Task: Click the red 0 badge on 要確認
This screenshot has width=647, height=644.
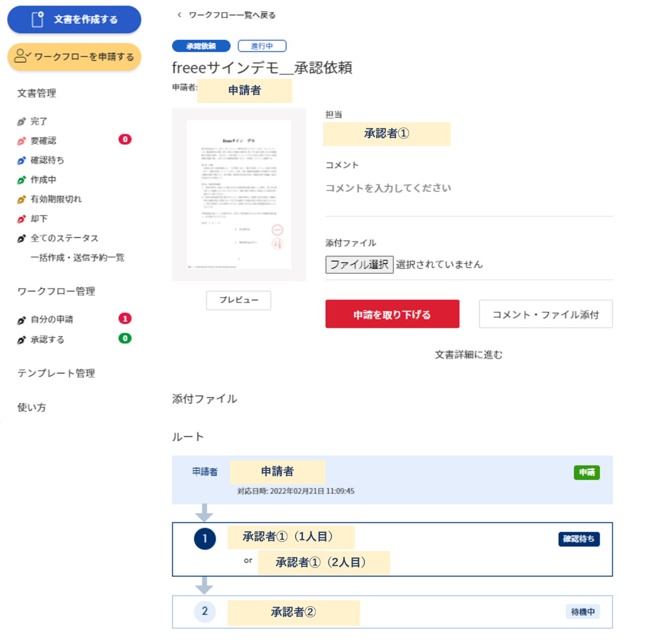Action: pos(125,139)
